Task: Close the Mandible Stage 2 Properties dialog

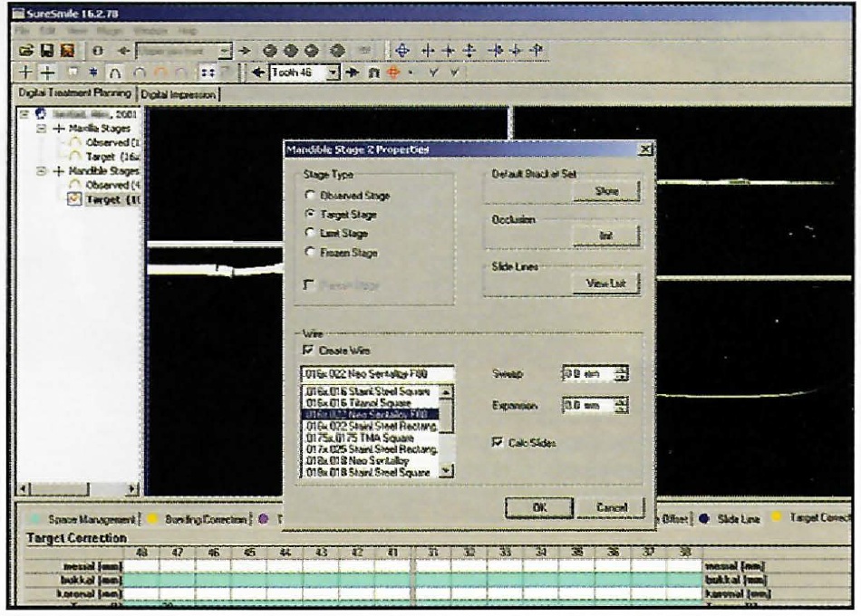Action: tap(645, 149)
